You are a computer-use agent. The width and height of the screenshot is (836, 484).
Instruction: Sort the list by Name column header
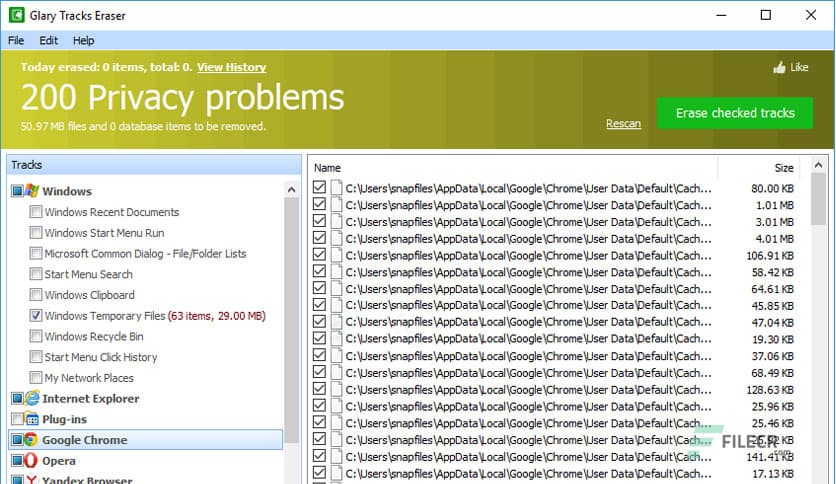[x=327, y=168]
